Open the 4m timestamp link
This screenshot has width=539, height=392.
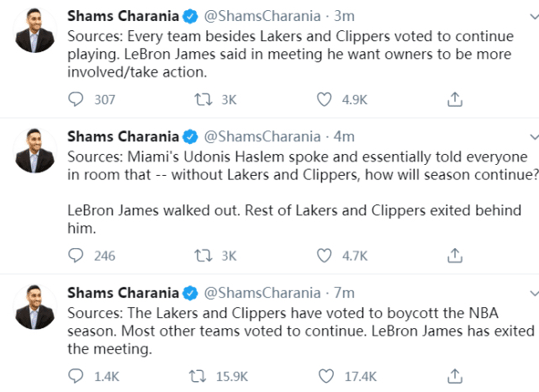coord(345,136)
